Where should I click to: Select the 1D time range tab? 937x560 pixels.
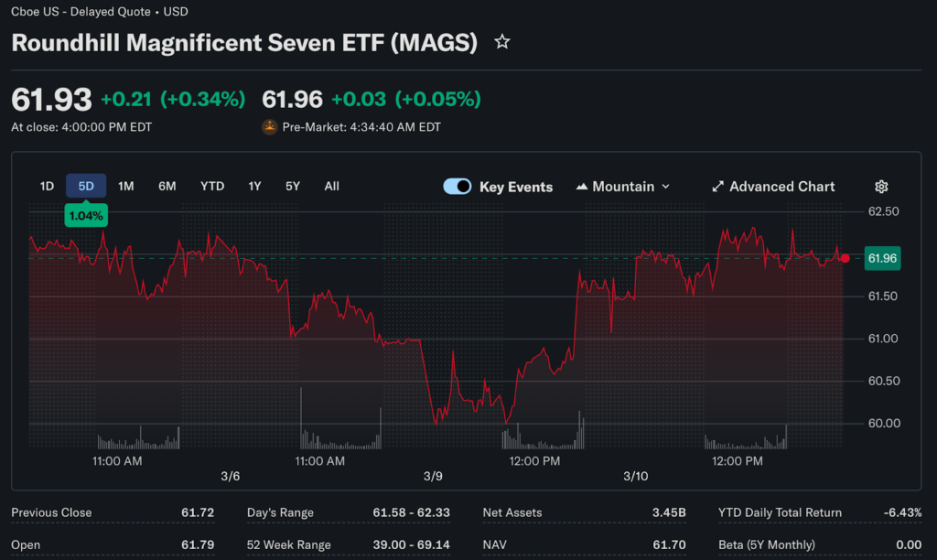coord(47,187)
